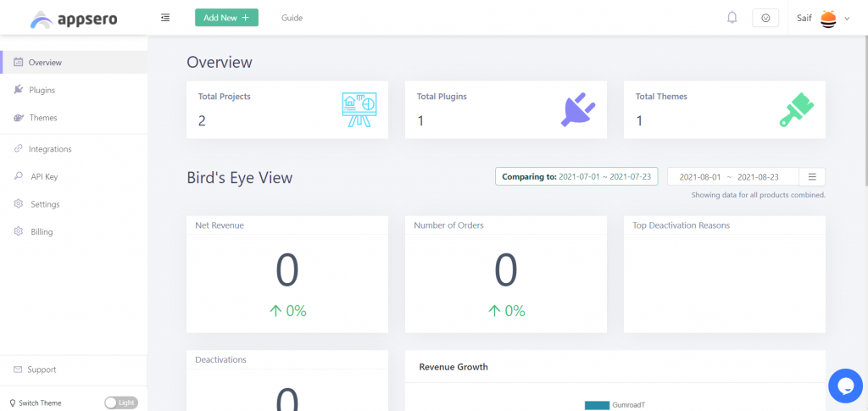868x411 pixels.
Task: Collapse sidebar with the menu fold icon
Action: 165,18
